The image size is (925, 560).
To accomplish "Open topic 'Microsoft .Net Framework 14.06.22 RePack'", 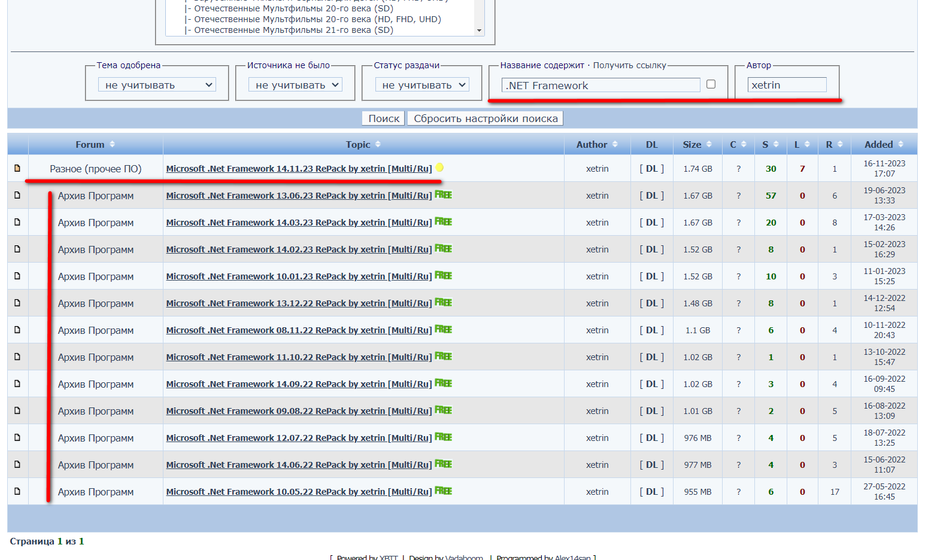I will (x=299, y=465).
